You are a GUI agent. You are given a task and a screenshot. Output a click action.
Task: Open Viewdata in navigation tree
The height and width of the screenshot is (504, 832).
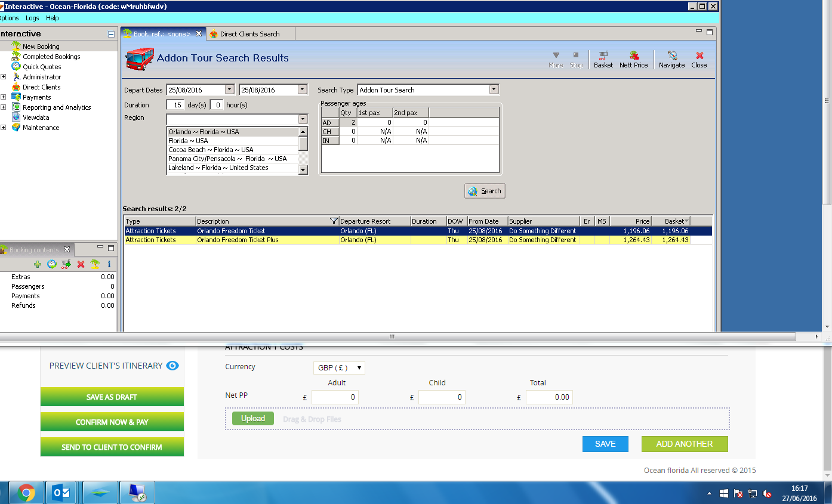[x=36, y=118]
